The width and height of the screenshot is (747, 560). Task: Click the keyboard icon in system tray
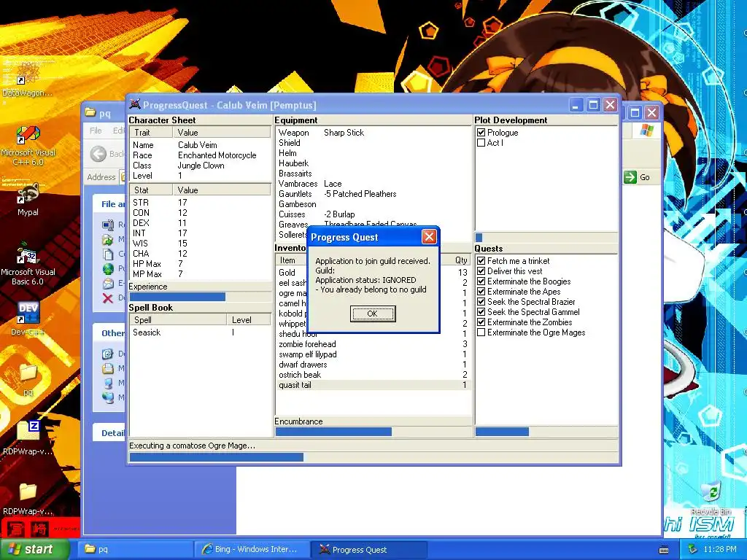click(x=664, y=550)
